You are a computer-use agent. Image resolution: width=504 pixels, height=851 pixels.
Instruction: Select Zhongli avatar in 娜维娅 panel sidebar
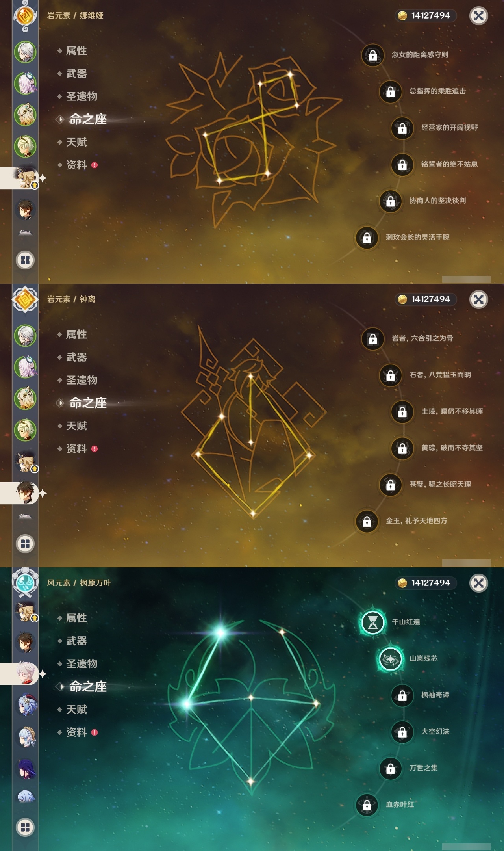25,209
